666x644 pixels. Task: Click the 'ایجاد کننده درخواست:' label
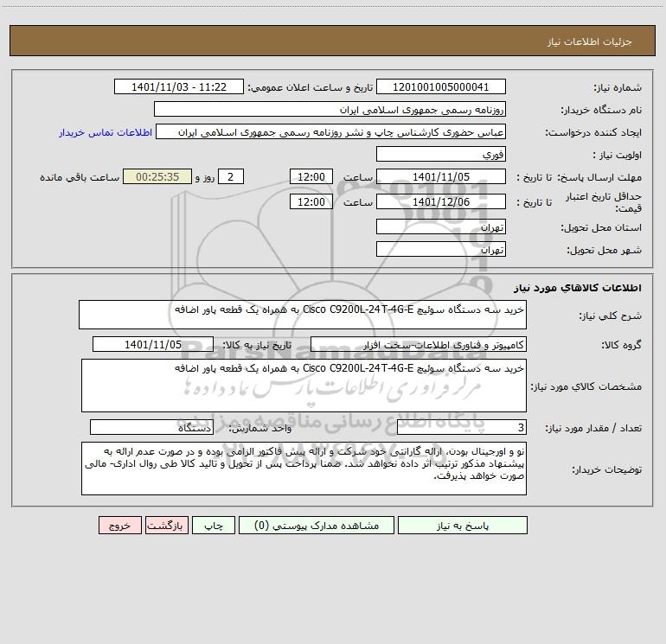tap(593, 133)
